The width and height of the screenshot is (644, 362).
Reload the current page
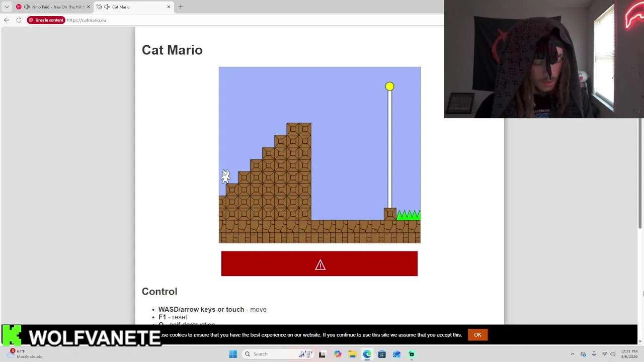click(x=19, y=20)
